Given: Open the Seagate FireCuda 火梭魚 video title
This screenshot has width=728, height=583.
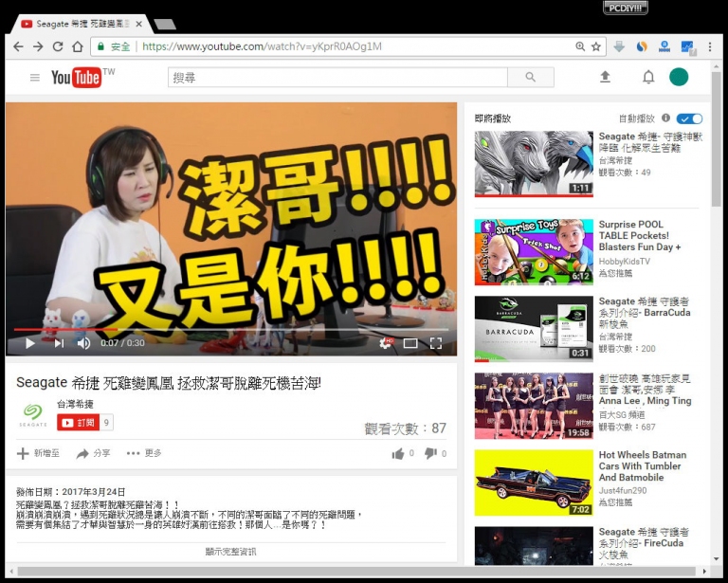Looking at the screenshot, I should [x=644, y=543].
